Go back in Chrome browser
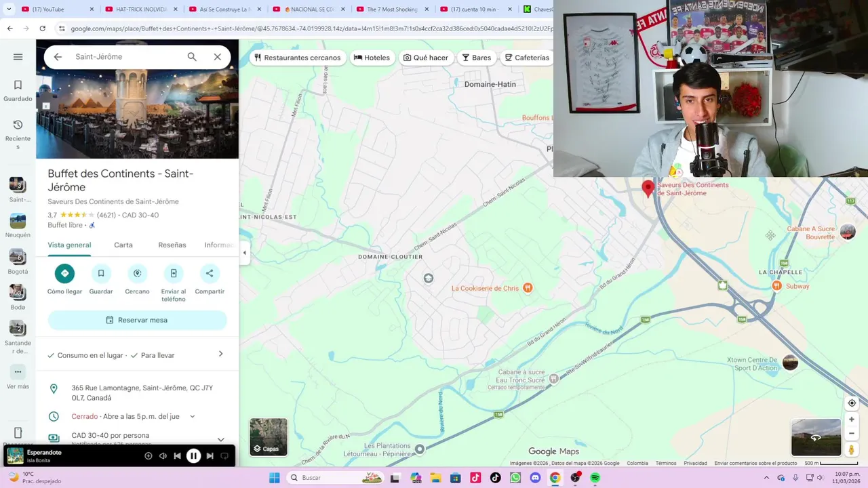 [x=9, y=28]
